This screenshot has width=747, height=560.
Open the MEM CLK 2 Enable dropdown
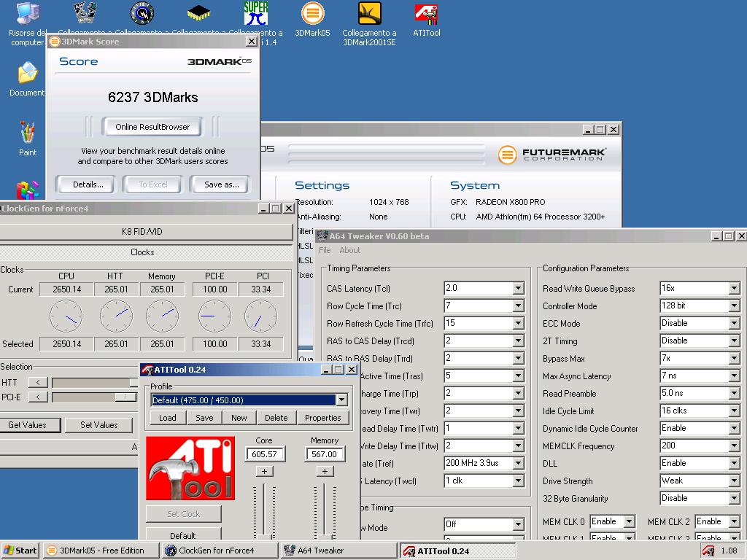pos(734,521)
